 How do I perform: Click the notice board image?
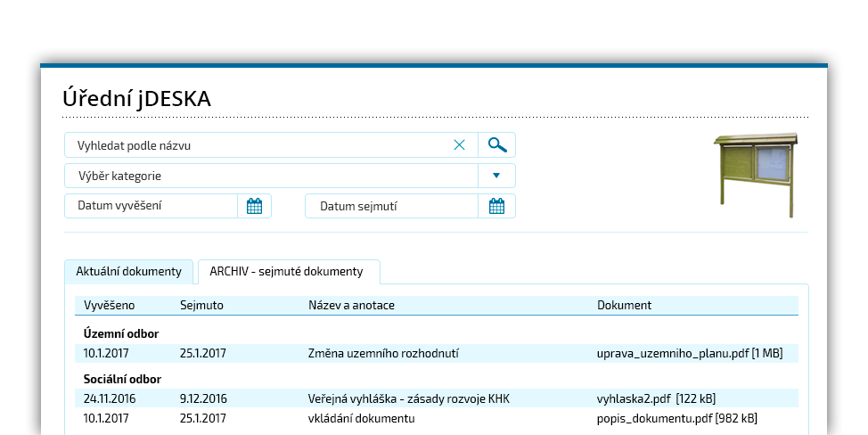click(x=757, y=175)
